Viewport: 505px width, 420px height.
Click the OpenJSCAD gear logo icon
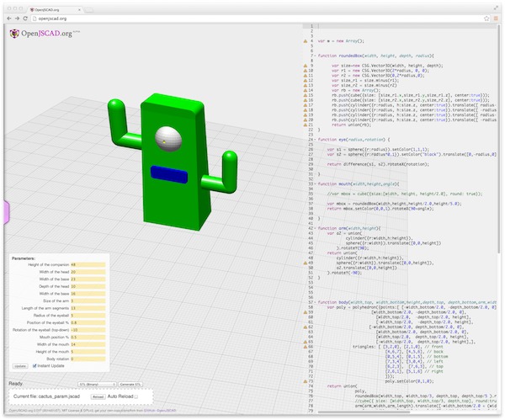coord(14,34)
